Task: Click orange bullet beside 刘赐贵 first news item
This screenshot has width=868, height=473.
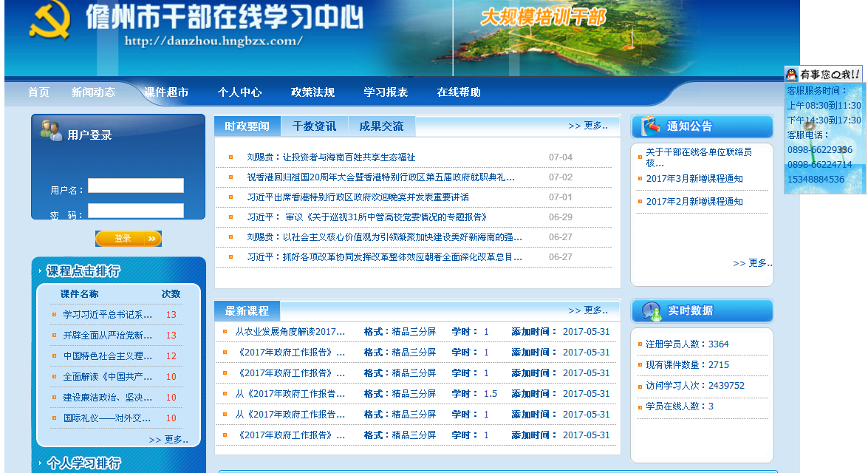Action: coord(231,157)
